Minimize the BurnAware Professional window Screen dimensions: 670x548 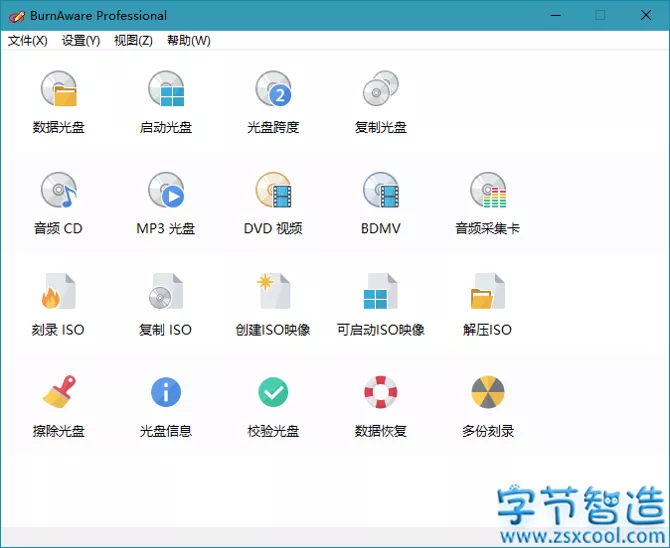(x=555, y=15)
